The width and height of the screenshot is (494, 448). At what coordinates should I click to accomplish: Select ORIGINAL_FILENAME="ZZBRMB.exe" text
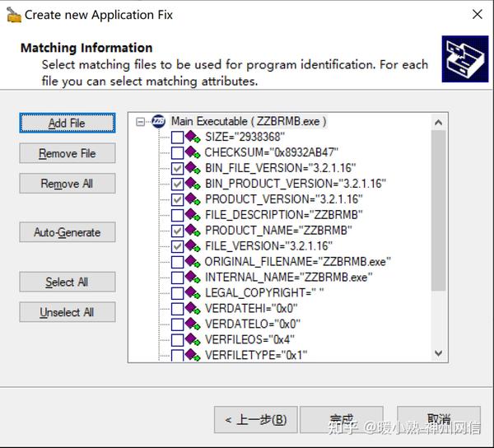tap(298, 262)
